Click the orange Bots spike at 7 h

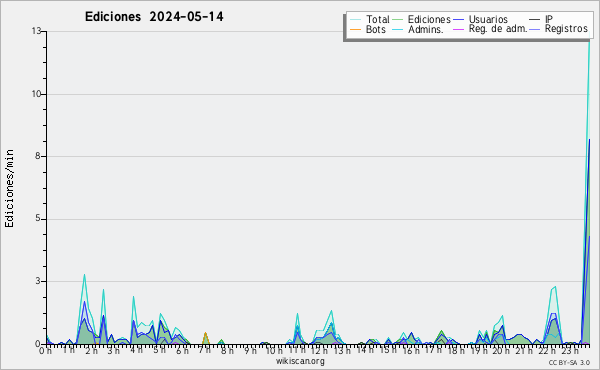coord(205,334)
